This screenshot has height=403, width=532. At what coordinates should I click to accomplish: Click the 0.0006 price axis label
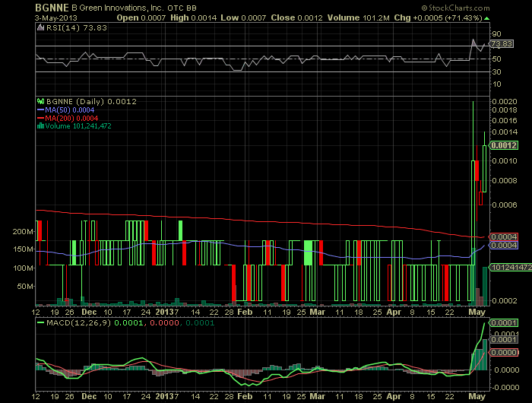coord(505,205)
